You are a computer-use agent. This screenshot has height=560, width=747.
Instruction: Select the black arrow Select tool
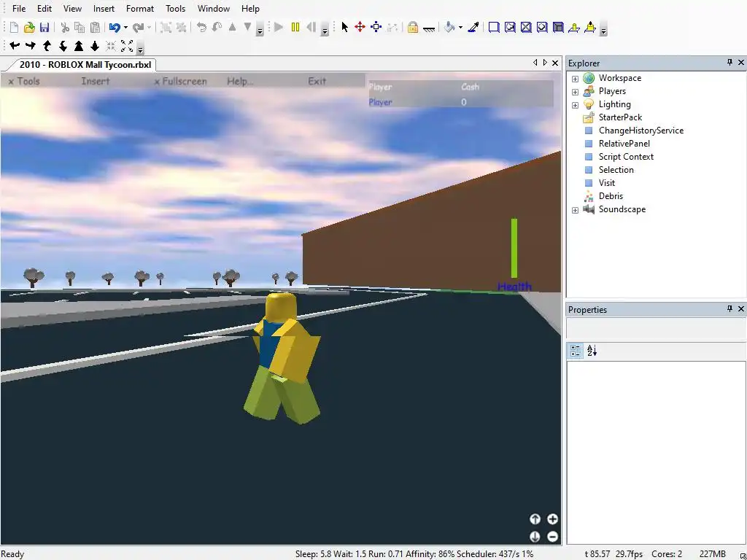pos(345,28)
